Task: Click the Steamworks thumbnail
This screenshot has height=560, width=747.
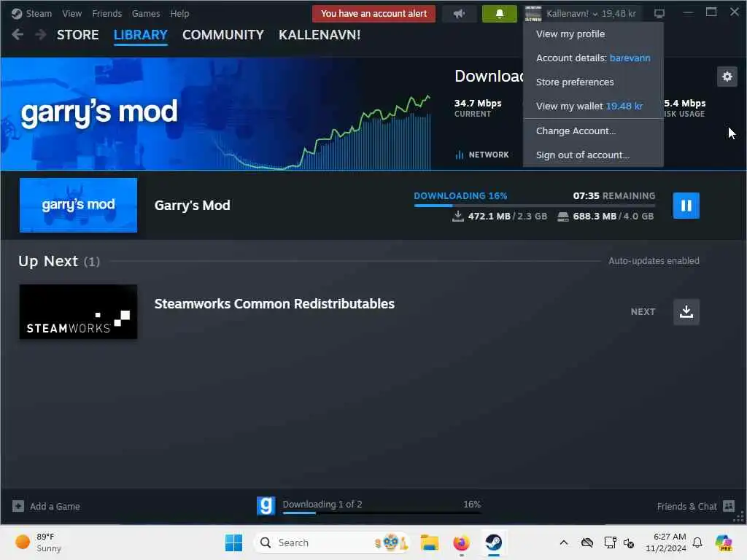Action: pyautogui.click(x=78, y=312)
